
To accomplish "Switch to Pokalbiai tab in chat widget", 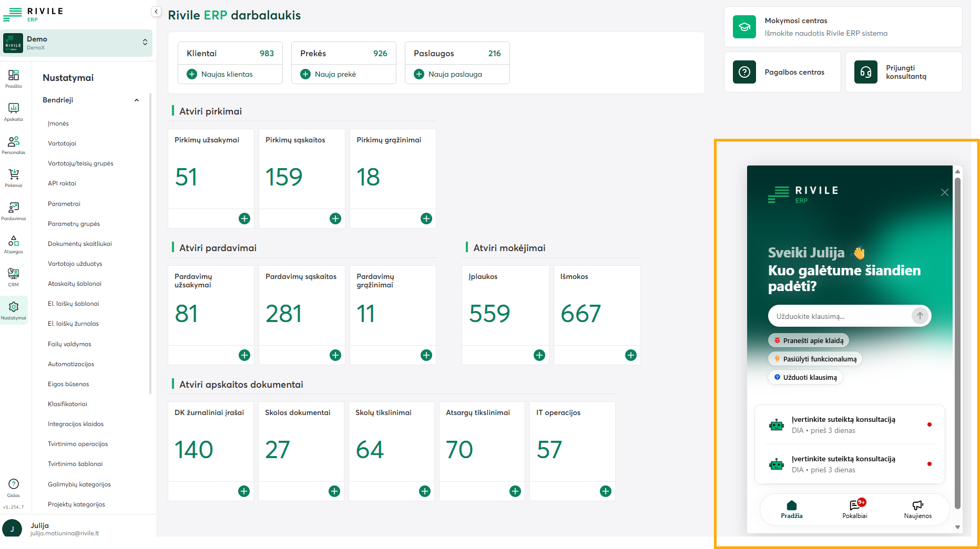I will [x=855, y=509].
